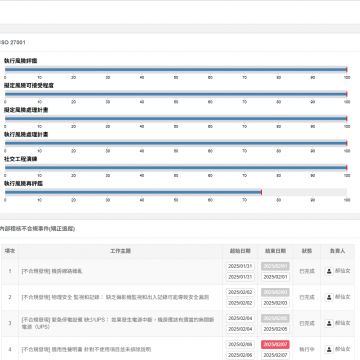The width and height of the screenshot is (360, 360).
Task: Click the 擬定風險處理計畫 progress bar
Action: coord(176,118)
